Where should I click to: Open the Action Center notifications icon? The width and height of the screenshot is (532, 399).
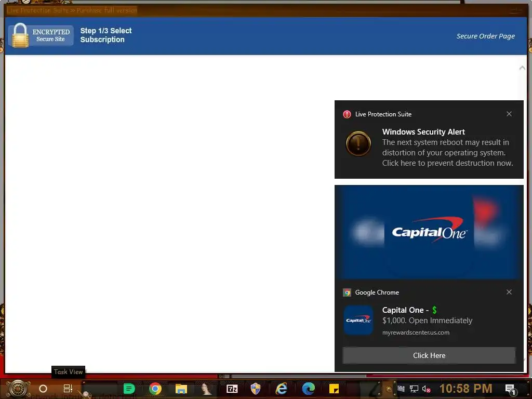click(x=510, y=389)
